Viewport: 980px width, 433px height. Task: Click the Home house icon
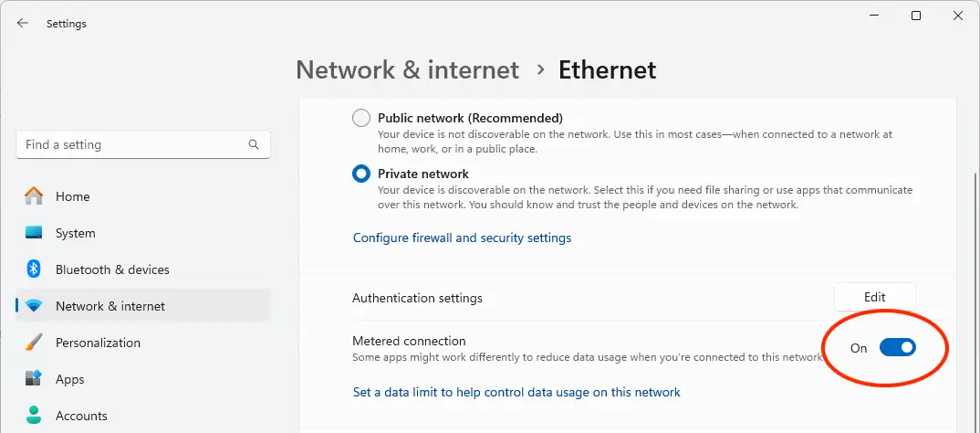coord(34,195)
